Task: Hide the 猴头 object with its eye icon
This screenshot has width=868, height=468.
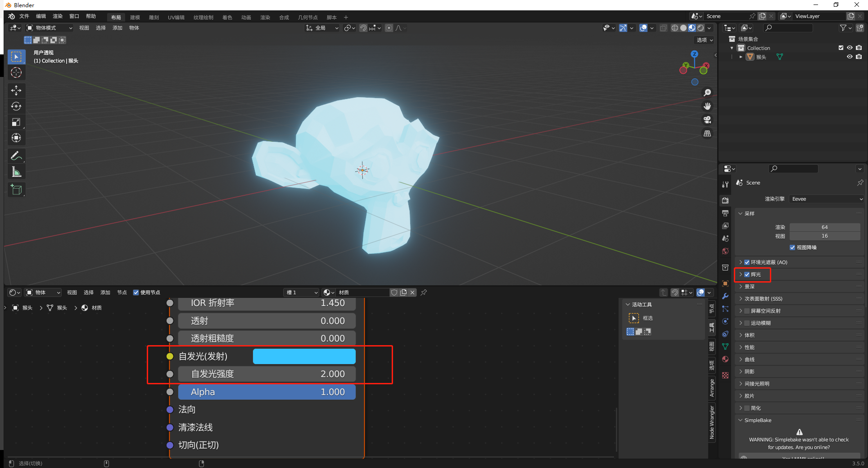Action: [850, 57]
